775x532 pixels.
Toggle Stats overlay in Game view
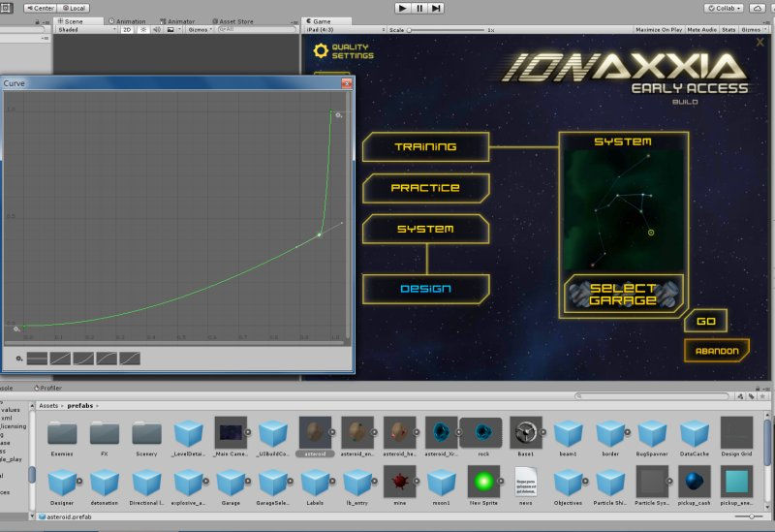click(x=728, y=30)
